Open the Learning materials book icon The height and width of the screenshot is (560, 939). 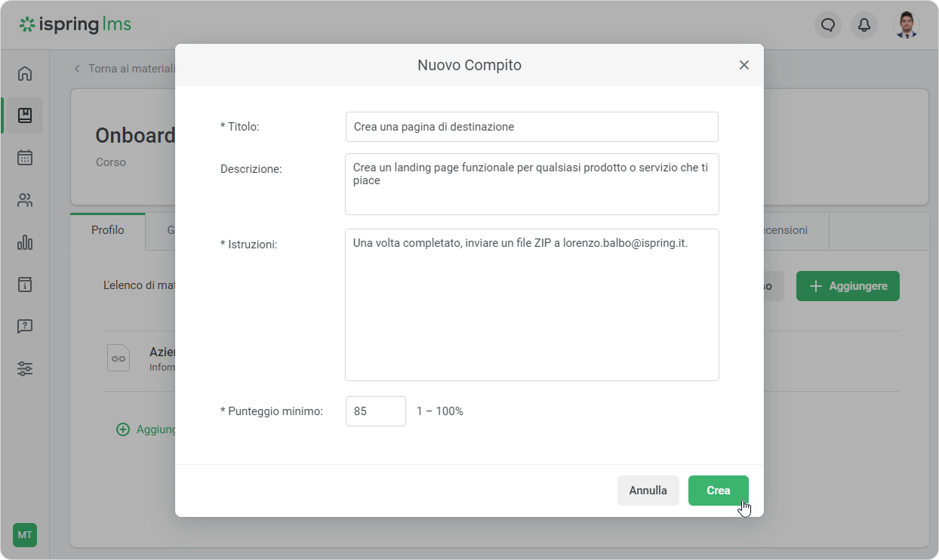(x=25, y=115)
